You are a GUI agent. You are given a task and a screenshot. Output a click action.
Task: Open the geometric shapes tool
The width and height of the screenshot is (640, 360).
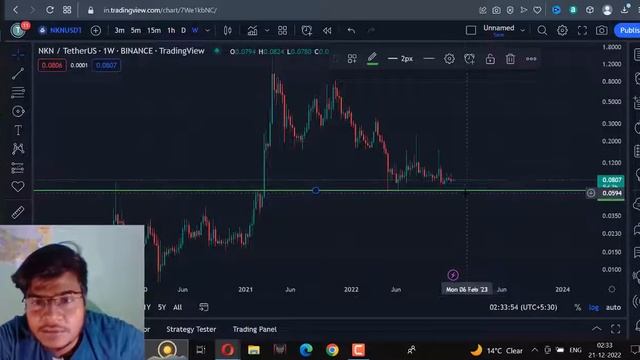coord(18,111)
